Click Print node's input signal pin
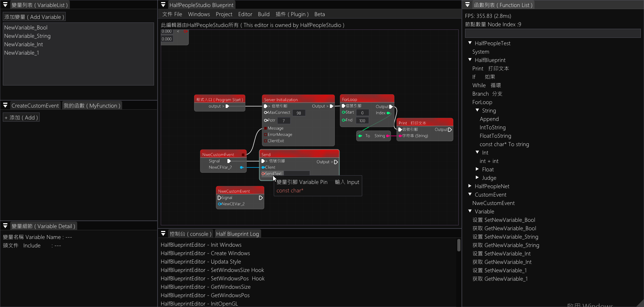Viewport: 644px width, 307px height. 400,129
